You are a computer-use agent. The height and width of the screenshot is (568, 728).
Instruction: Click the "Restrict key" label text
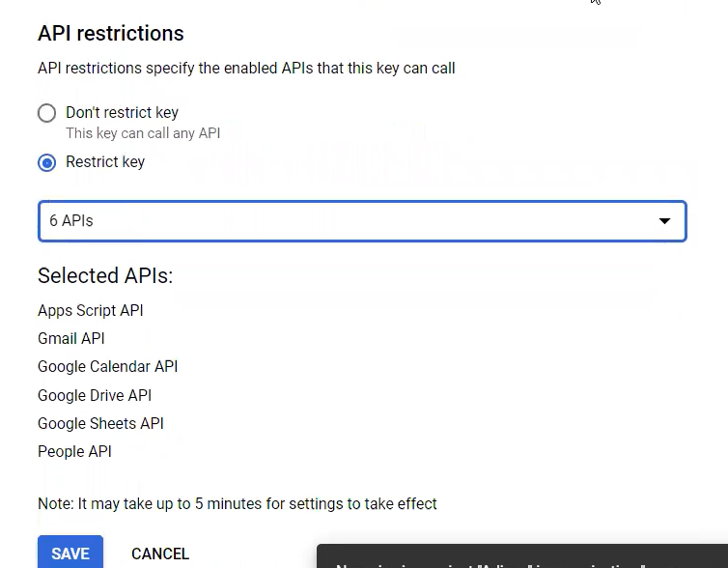click(105, 161)
